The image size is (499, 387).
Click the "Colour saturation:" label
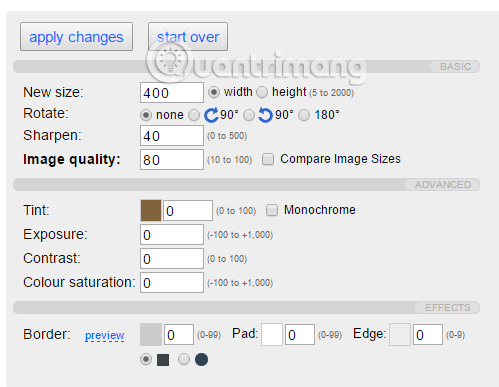pos(79,282)
